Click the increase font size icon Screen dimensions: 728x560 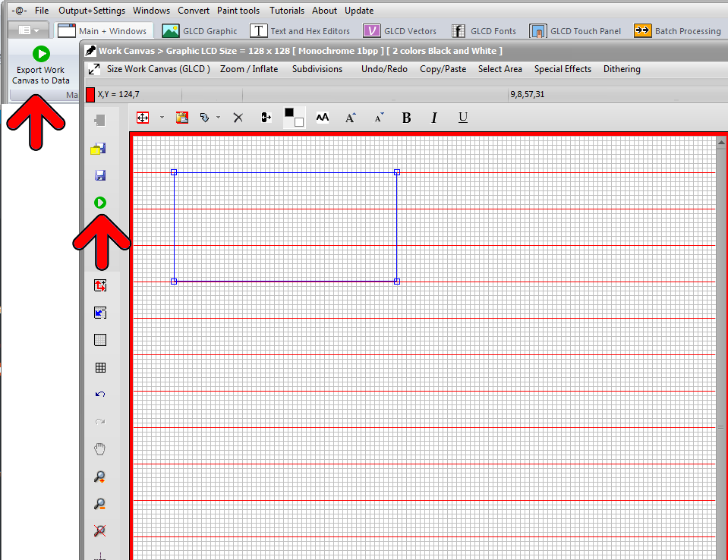point(351,118)
